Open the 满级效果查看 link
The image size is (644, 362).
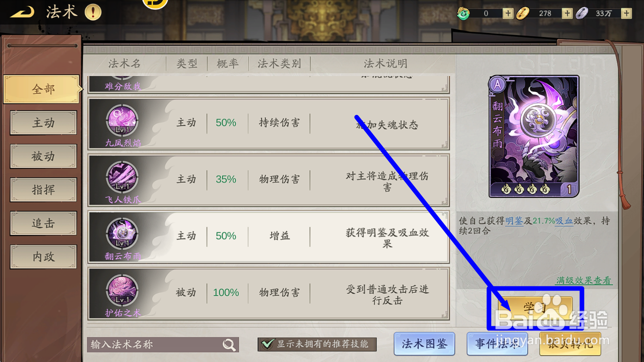pos(584,280)
